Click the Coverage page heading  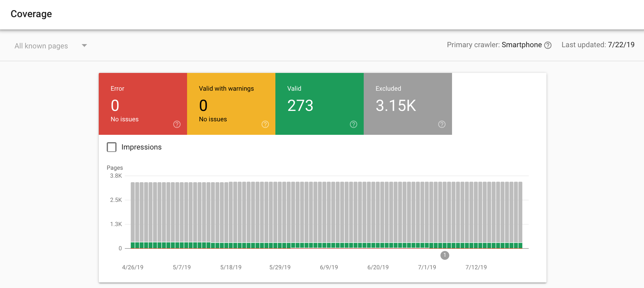pos(31,14)
